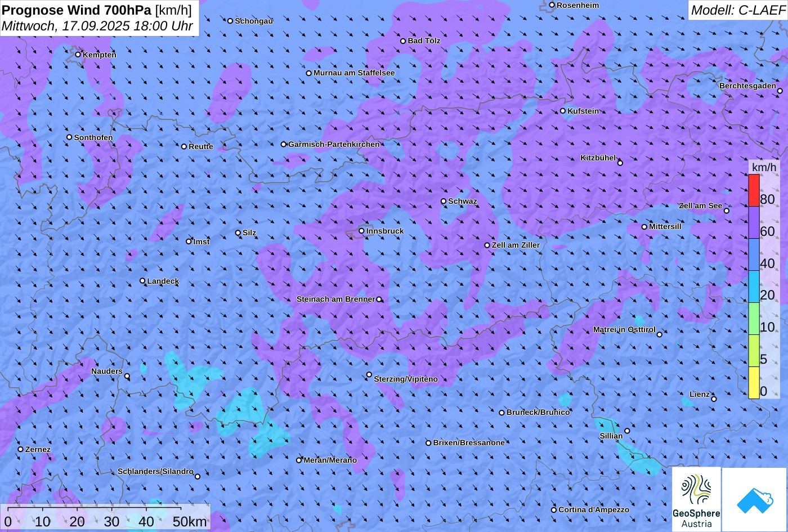Image resolution: width=788 pixels, height=532 pixels.
Task: Click the Bruneck/Brunico marker dot
Action: (x=502, y=413)
